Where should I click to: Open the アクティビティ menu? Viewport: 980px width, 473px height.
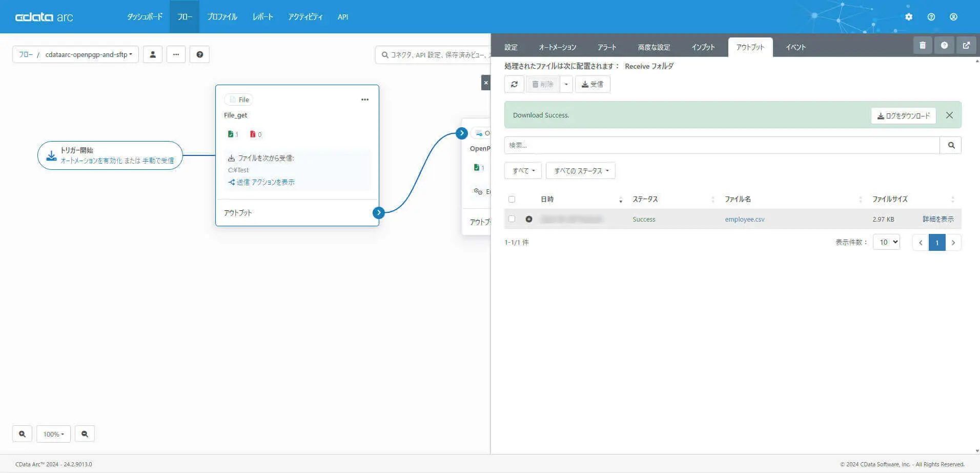pos(305,17)
